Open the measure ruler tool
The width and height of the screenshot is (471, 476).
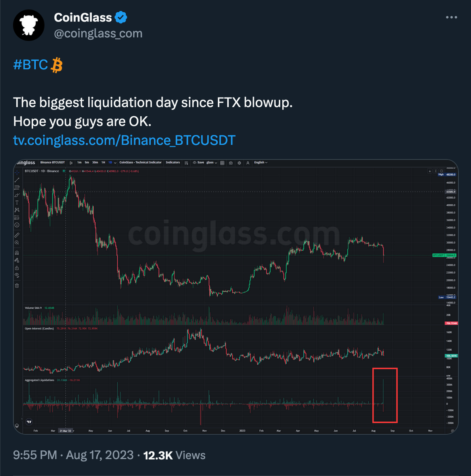[x=17, y=234]
